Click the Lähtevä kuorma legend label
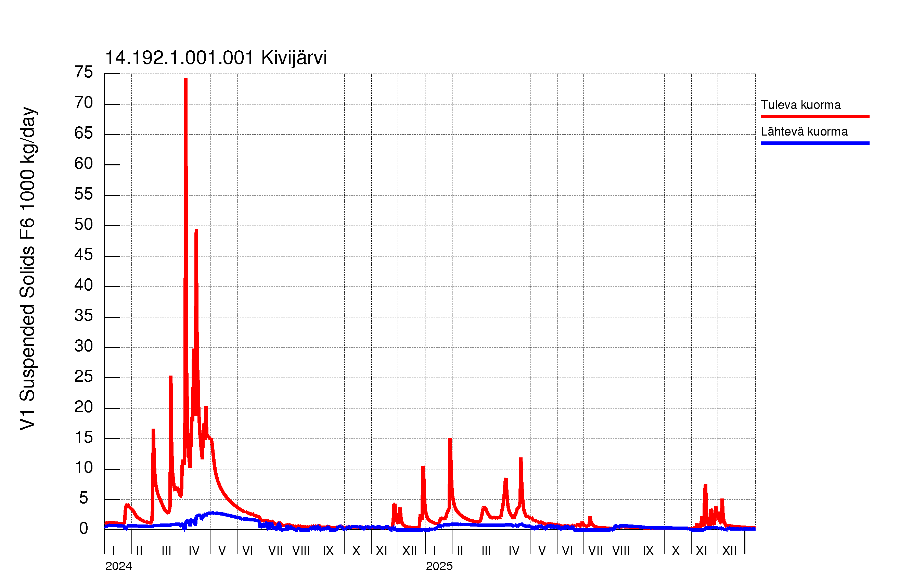924x582 pixels. (x=804, y=132)
